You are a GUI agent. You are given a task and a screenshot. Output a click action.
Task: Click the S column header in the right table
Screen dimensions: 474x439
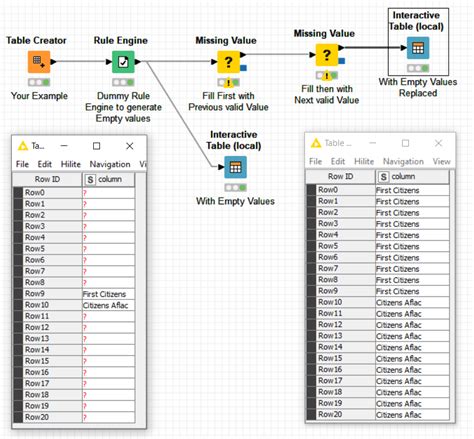coord(412,177)
